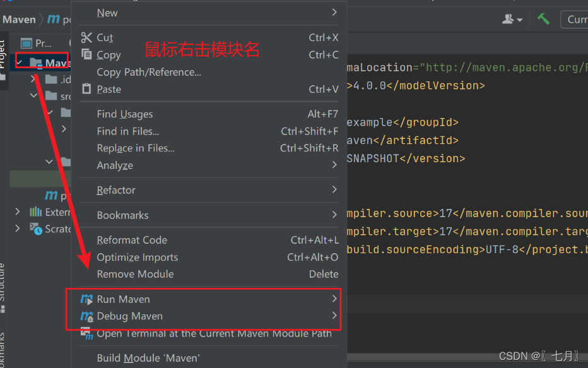588x368 pixels.
Task: Click the maven.compiler.source line
Action: click(x=467, y=213)
